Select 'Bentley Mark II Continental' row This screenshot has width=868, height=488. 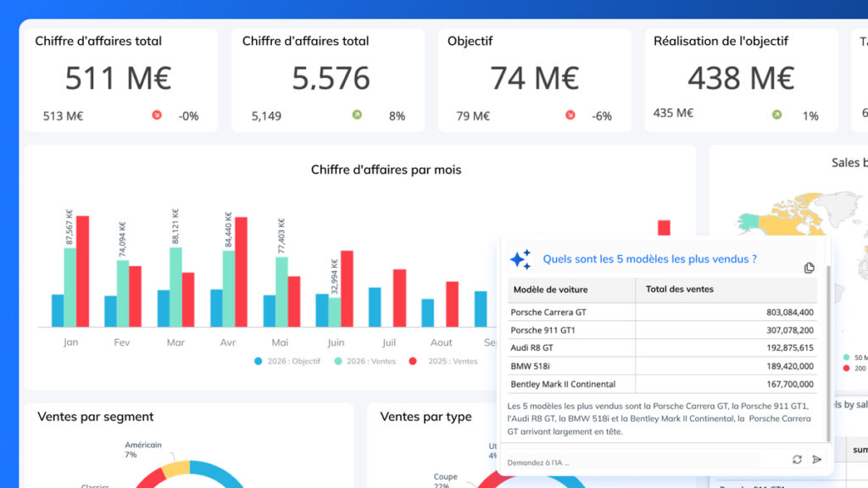pos(662,384)
